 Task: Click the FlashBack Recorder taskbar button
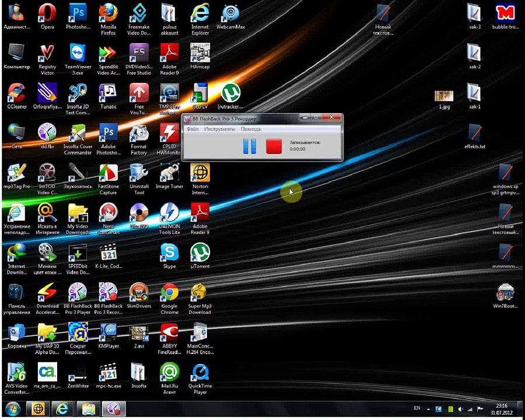coord(114,409)
